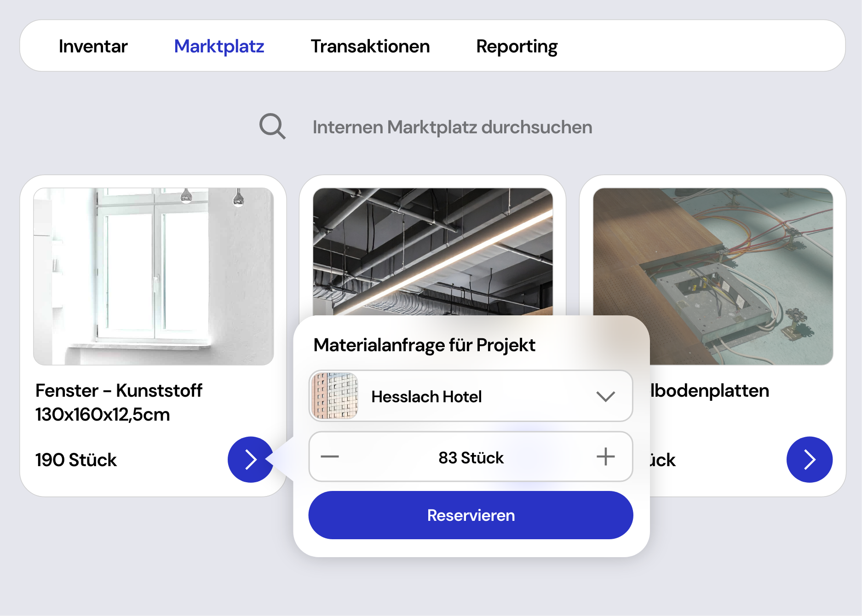862x616 pixels.
Task: Click the 190 Stück quantity label
Action: [76, 460]
